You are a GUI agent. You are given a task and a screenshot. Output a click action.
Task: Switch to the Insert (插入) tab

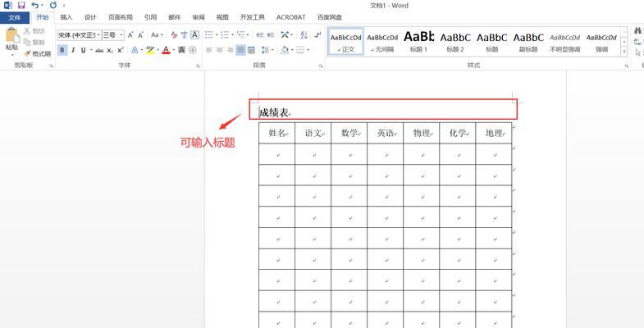point(66,17)
